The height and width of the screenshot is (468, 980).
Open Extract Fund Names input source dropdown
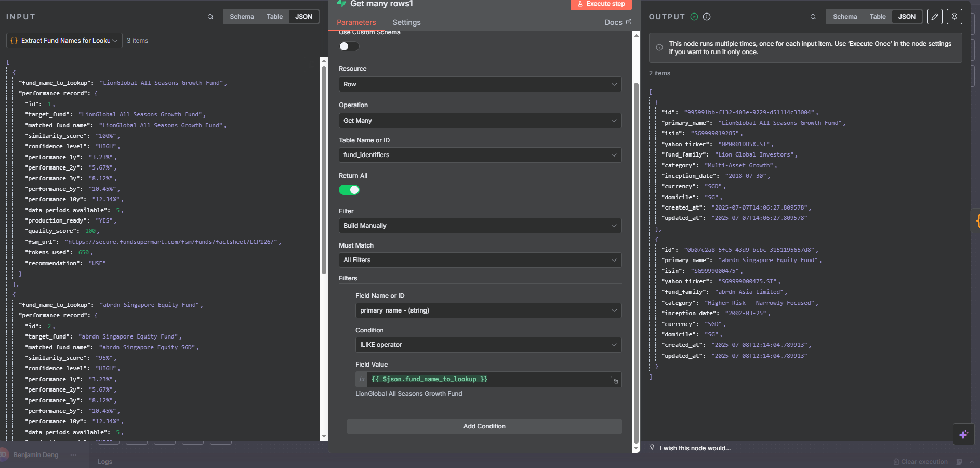point(64,41)
